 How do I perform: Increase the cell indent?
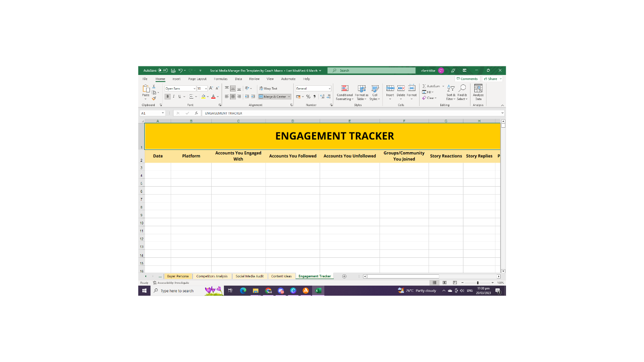pyautogui.click(x=253, y=97)
